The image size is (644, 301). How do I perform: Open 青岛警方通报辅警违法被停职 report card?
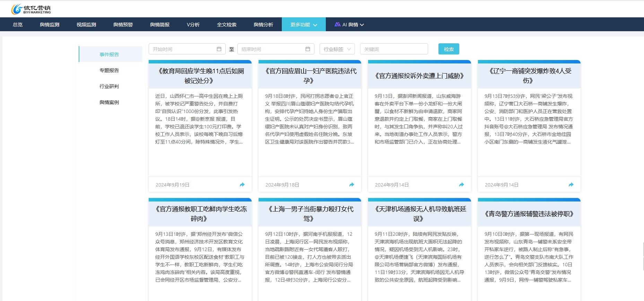click(x=529, y=214)
